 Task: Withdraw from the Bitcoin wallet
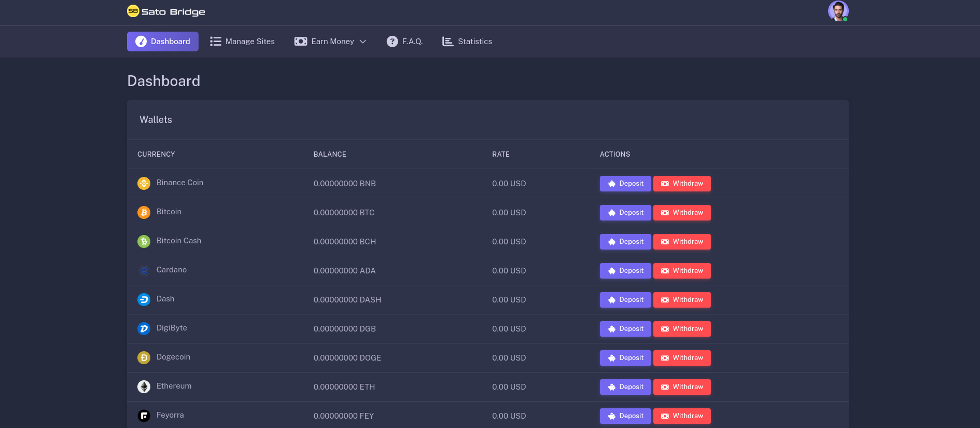pos(682,213)
